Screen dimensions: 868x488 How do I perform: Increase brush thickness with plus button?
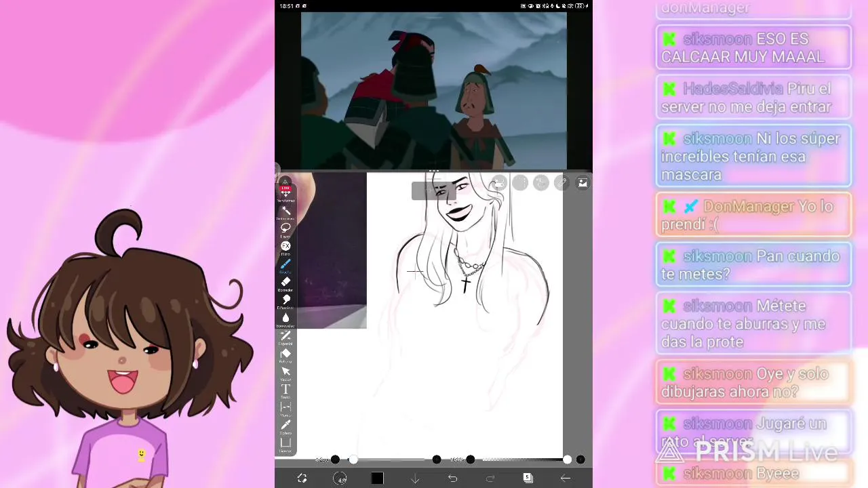437,460
